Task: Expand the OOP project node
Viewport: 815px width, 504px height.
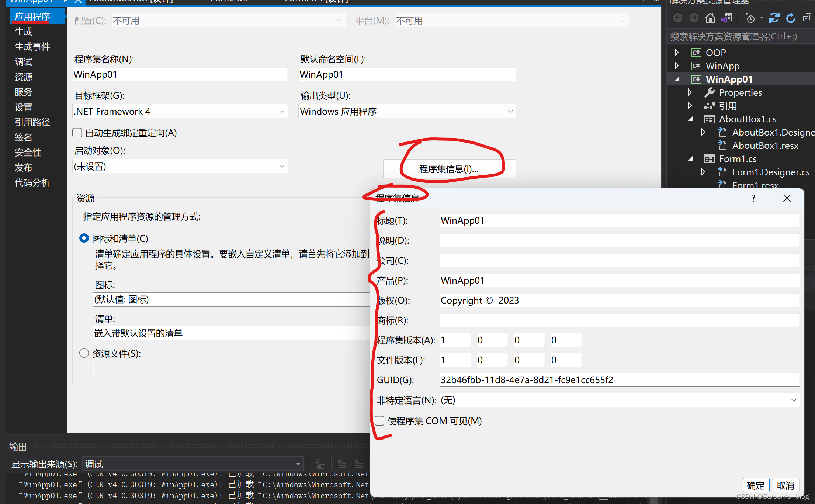Action: point(677,53)
